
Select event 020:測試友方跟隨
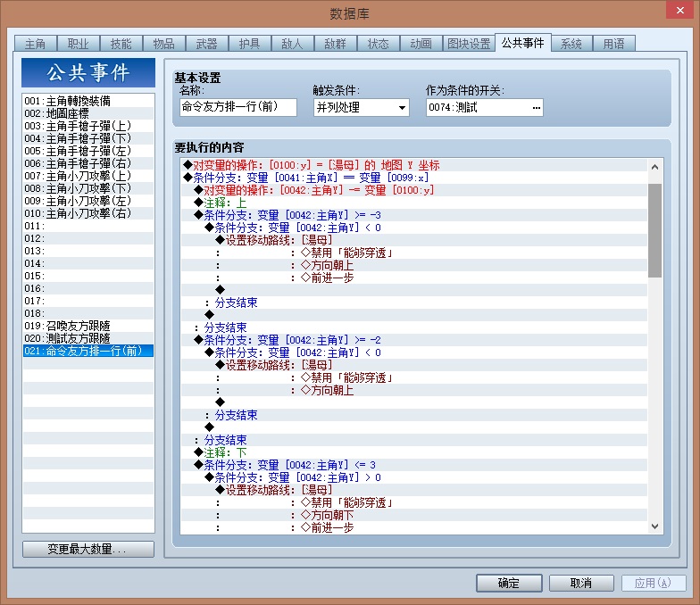point(87,338)
